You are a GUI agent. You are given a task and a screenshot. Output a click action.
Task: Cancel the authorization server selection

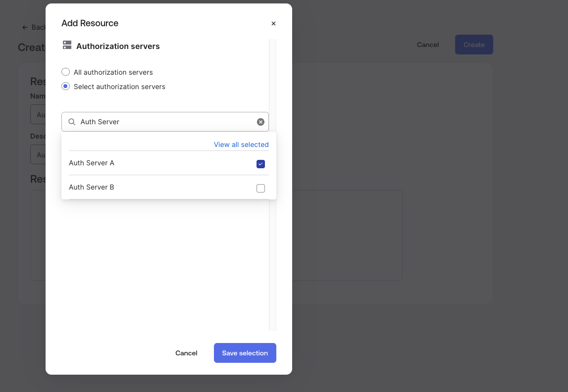(x=186, y=353)
